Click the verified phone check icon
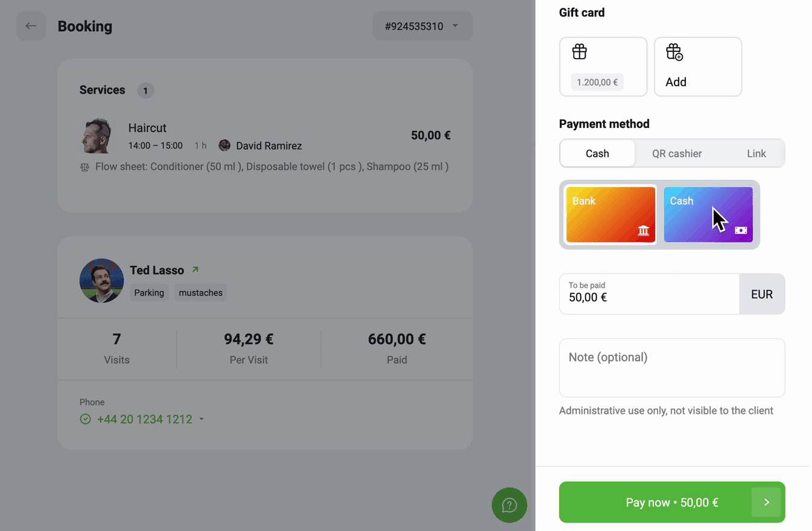Image resolution: width=812 pixels, height=531 pixels. [x=85, y=419]
